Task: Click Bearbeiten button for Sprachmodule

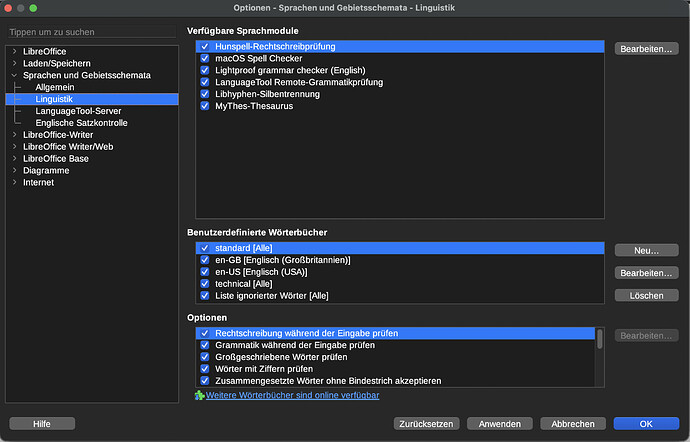Action: [645, 48]
